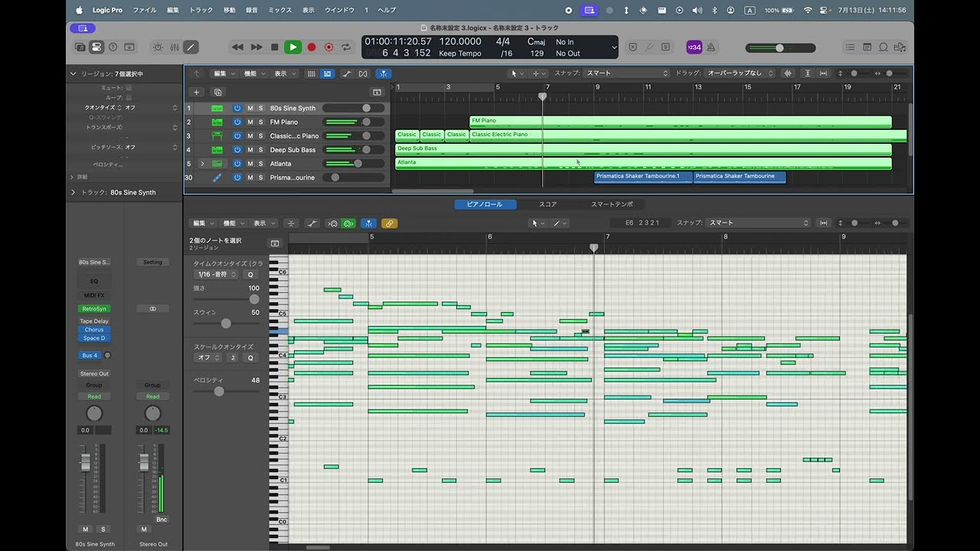980x551 pixels.
Task: Toggle the metronome click button
Action: [710, 47]
